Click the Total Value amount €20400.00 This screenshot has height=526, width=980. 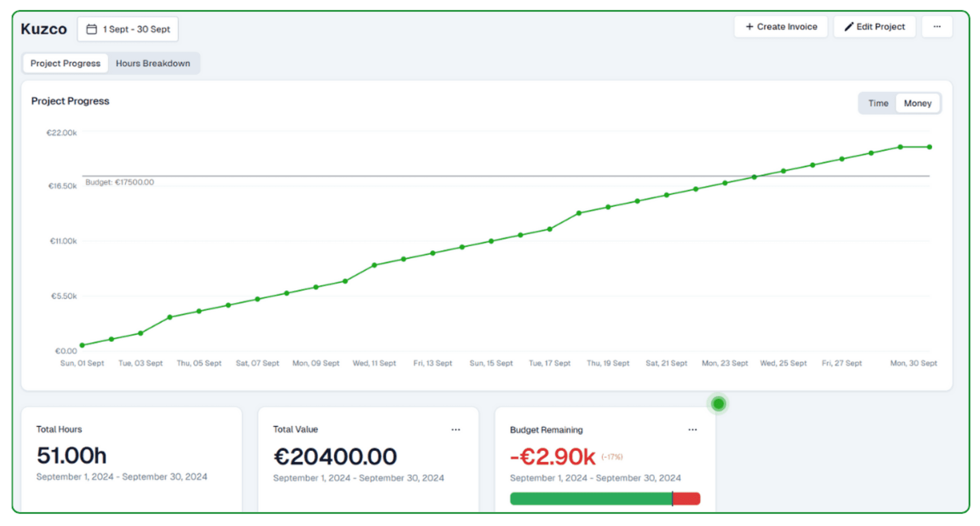tap(335, 456)
